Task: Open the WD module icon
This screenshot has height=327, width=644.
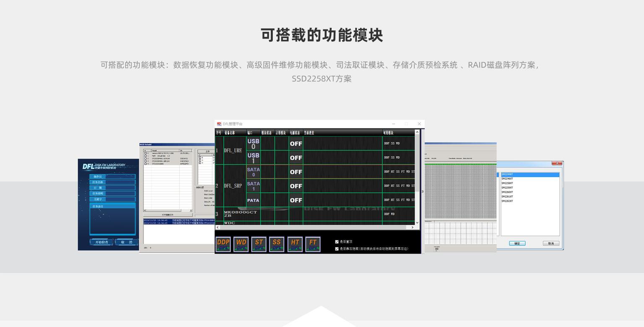Action: 241,244
